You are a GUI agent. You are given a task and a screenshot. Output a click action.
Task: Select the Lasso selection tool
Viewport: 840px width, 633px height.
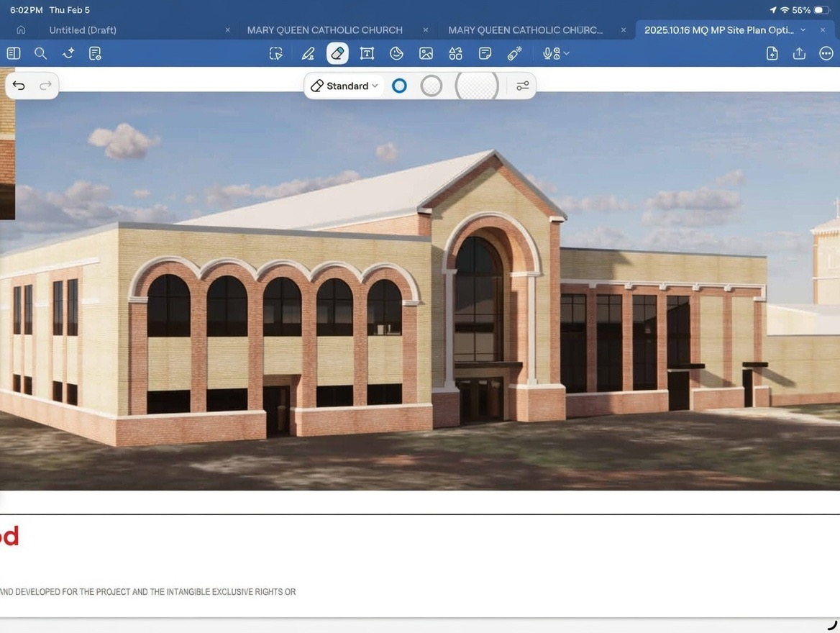[x=275, y=53]
